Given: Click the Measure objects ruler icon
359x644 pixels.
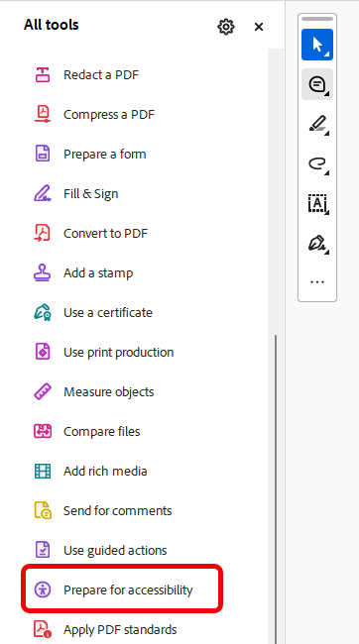Looking at the screenshot, I should [43, 391].
